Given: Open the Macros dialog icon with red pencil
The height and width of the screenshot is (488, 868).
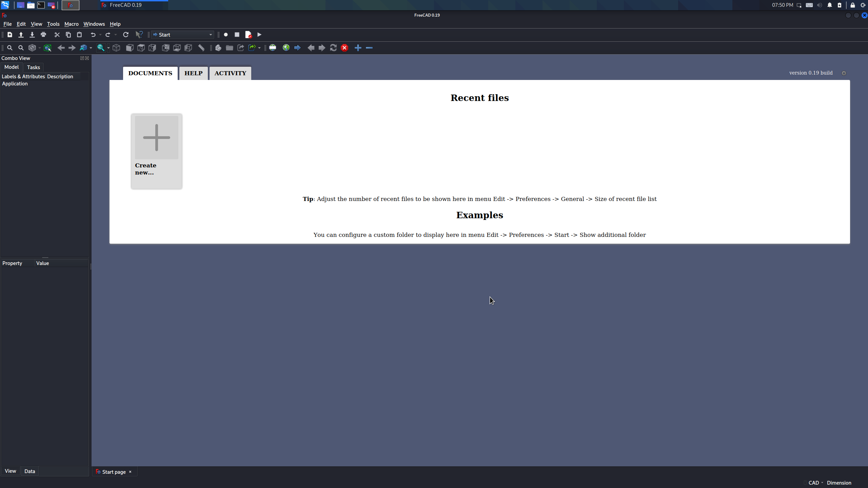Looking at the screenshot, I should click(248, 35).
